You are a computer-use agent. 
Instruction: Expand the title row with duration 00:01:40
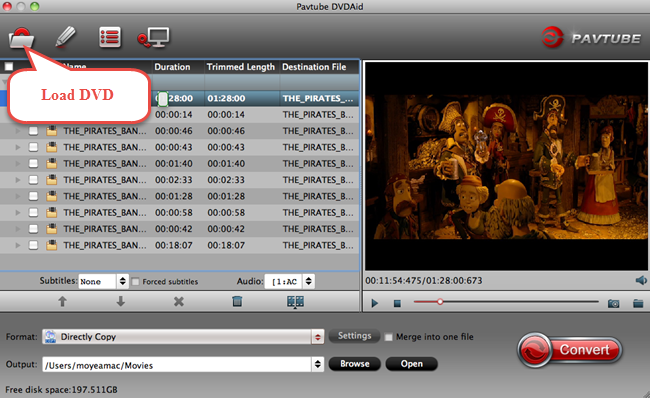[18, 163]
